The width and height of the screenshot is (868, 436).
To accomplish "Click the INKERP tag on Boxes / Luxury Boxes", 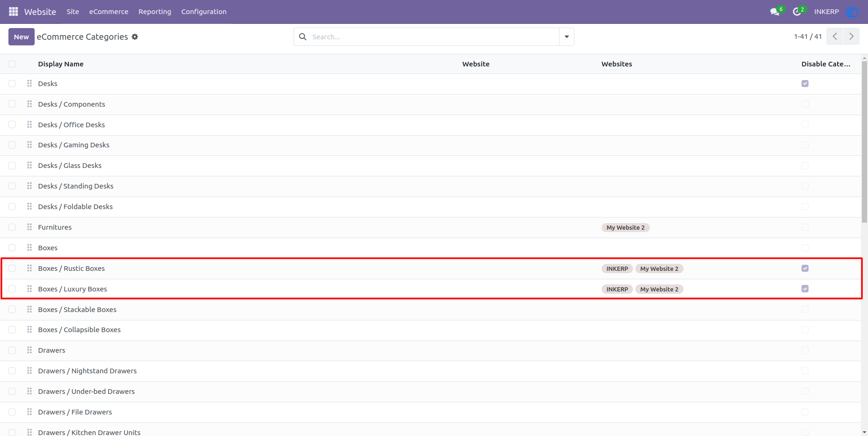I will (617, 289).
